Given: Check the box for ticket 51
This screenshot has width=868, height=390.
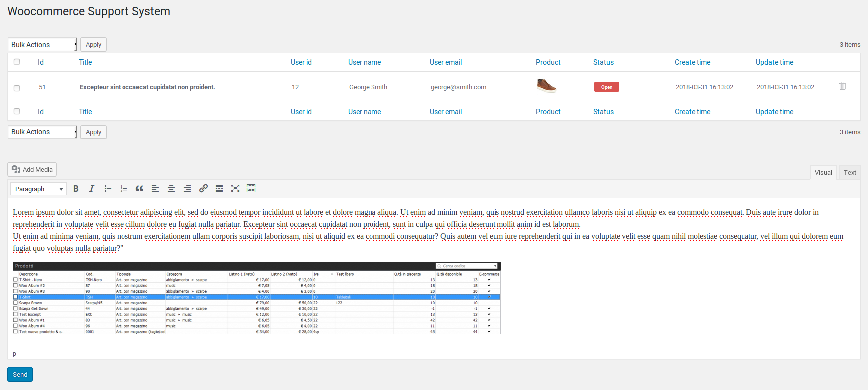Looking at the screenshot, I should tap(17, 88).
